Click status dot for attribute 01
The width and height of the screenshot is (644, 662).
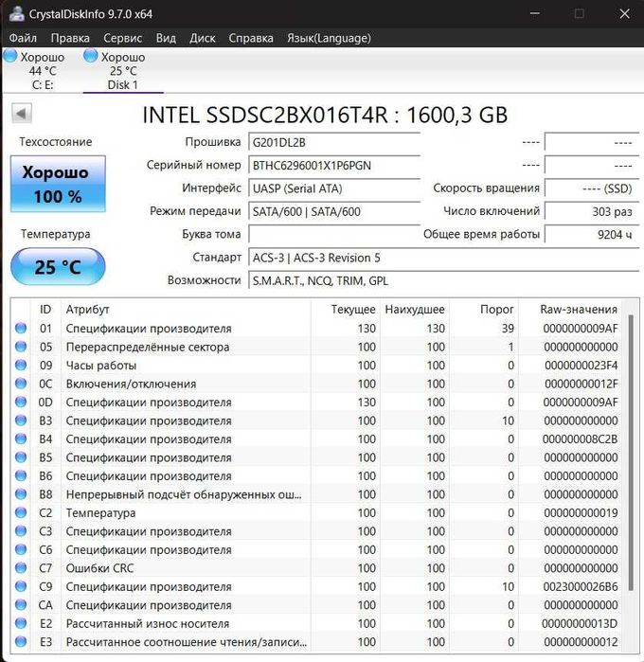click(21, 328)
